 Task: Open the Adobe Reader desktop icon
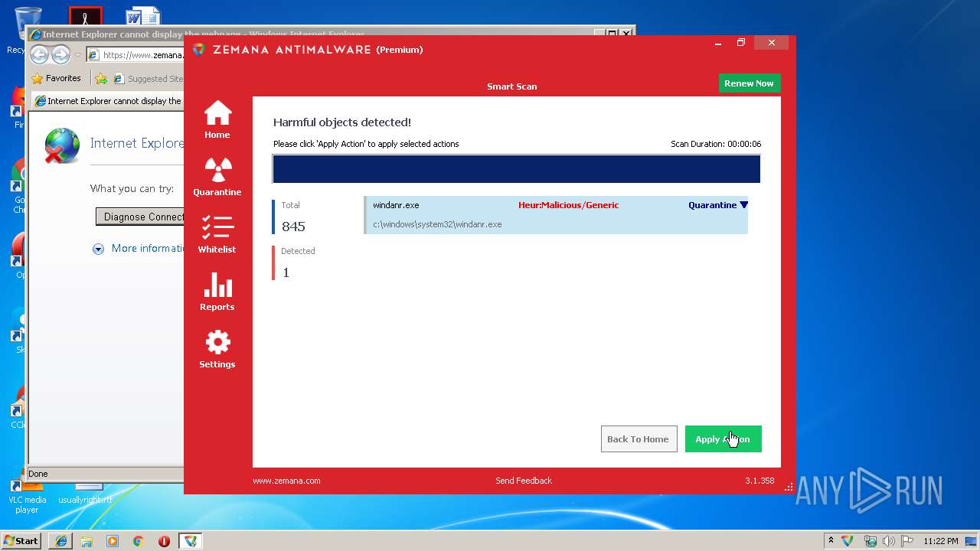pos(85,15)
